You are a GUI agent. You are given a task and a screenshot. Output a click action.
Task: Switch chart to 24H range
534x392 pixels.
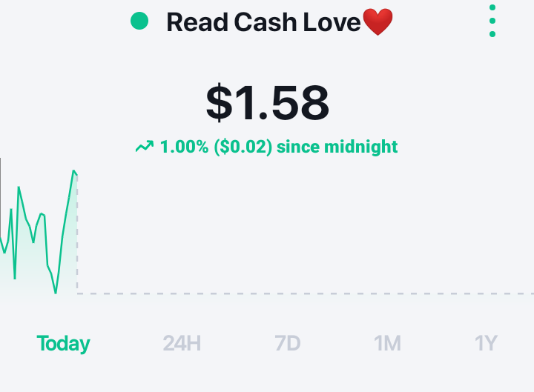[x=182, y=343]
